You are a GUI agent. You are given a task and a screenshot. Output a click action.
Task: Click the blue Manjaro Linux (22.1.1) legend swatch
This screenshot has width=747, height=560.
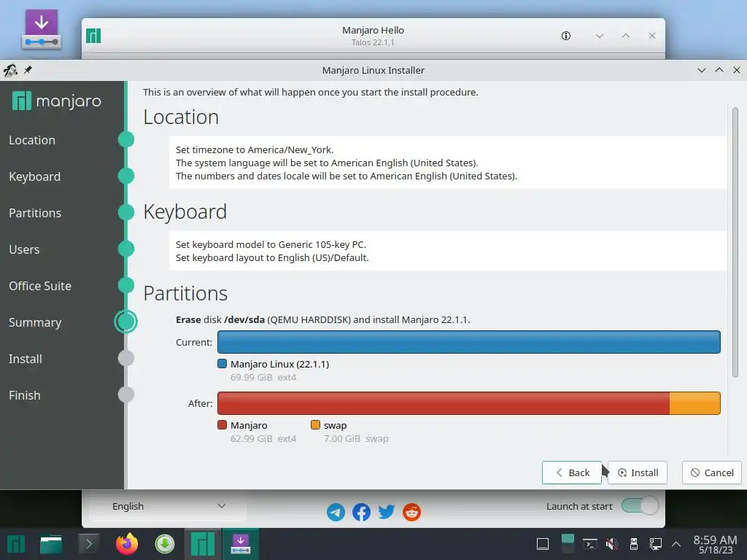222,364
